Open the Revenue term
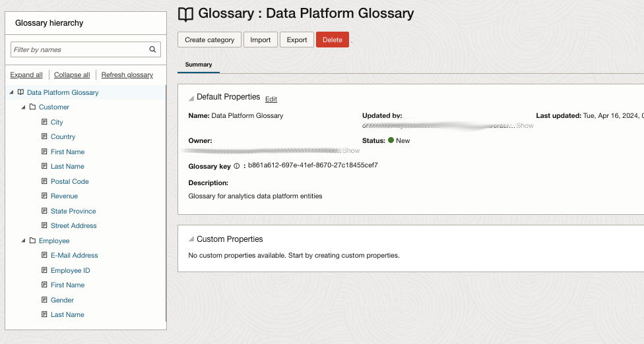Viewport: 644px width, 344px height. point(64,196)
